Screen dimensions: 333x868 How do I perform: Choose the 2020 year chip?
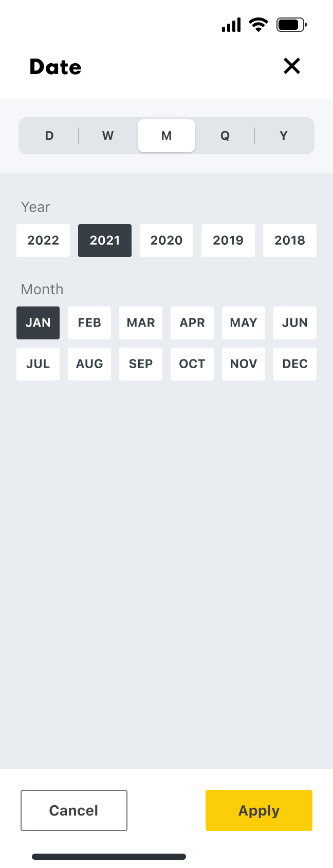[x=166, y=240]
